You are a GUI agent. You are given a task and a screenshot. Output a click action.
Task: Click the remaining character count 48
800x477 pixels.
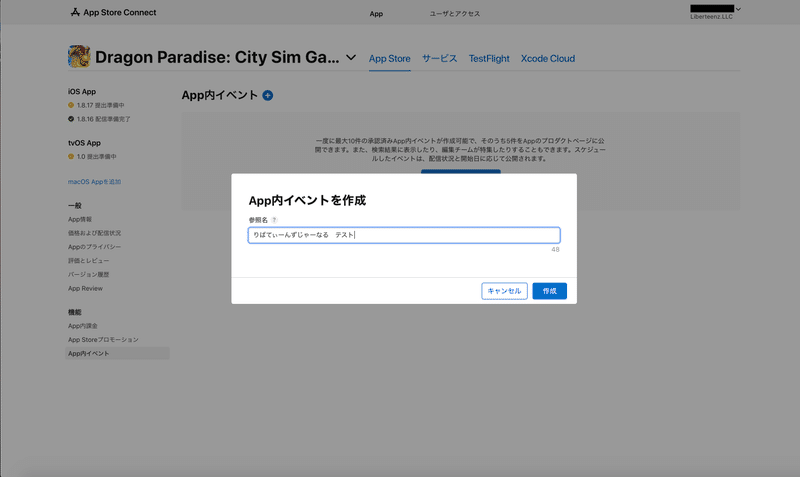click(555, 249)
